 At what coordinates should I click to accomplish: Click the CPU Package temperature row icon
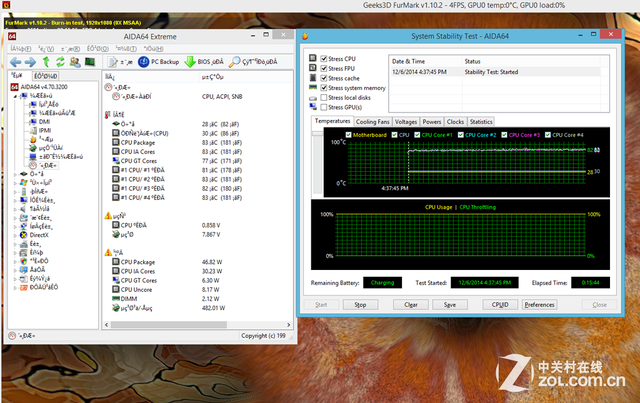click(116, 142)
